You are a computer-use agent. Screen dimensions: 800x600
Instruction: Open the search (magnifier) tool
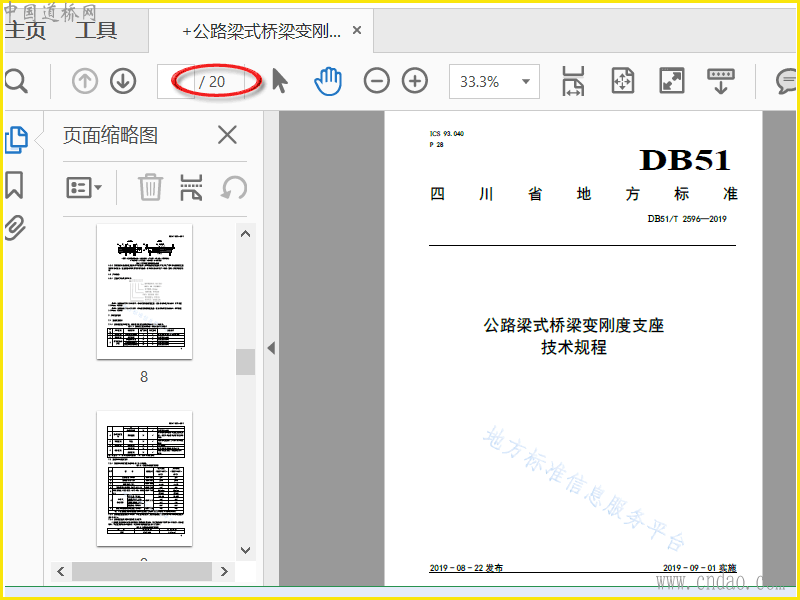(16, 81)
